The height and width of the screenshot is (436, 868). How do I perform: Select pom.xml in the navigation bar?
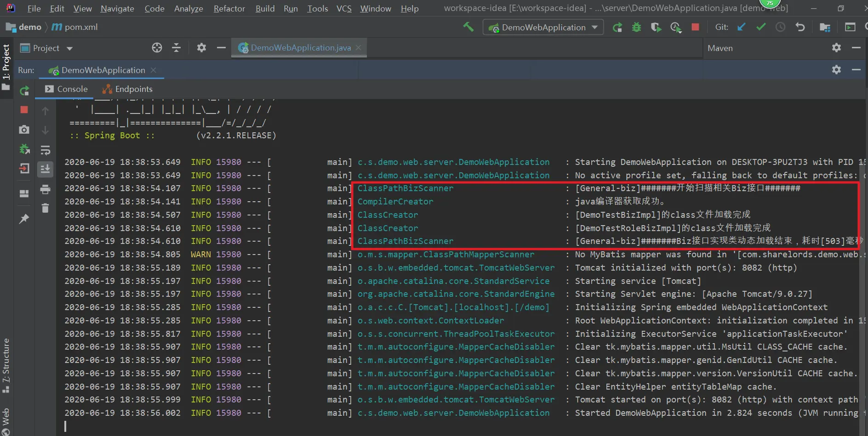pyautogui.click(x=75, y=27)
